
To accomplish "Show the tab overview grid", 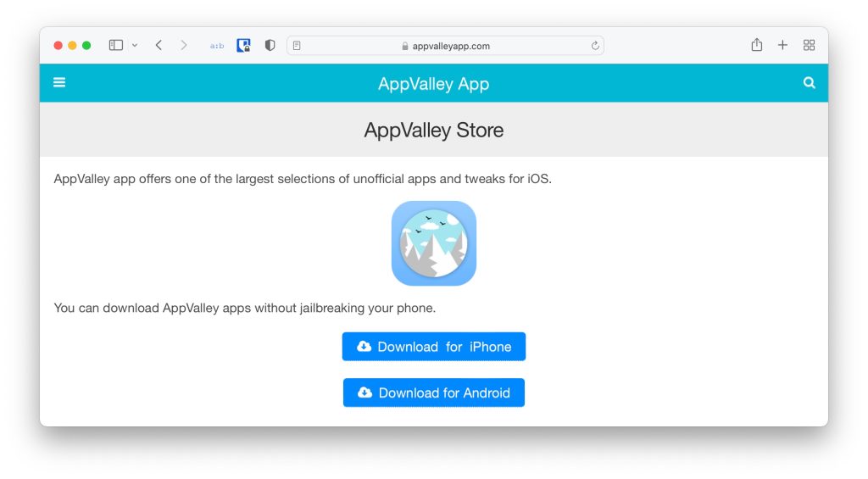I will click(809, 46).
